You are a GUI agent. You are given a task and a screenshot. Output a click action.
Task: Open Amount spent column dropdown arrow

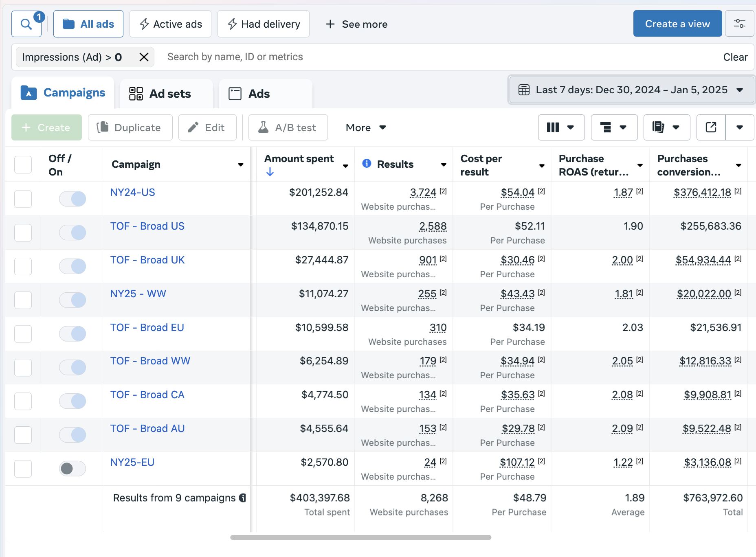pos(345,165)
